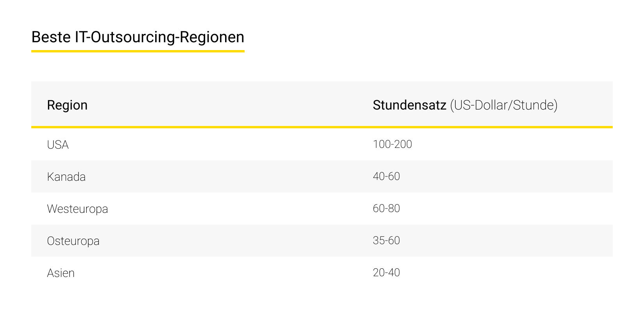The height and width of the screenshot is (320, 644).
Task: Click the yellow underline beneath the title
Action: [138, 51]
